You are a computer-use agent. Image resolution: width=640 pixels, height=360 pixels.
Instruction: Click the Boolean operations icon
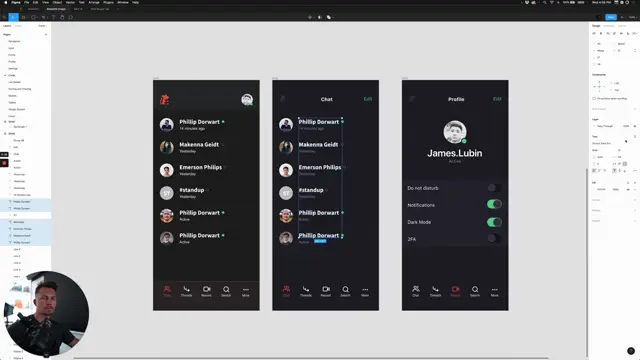(329, 17)
